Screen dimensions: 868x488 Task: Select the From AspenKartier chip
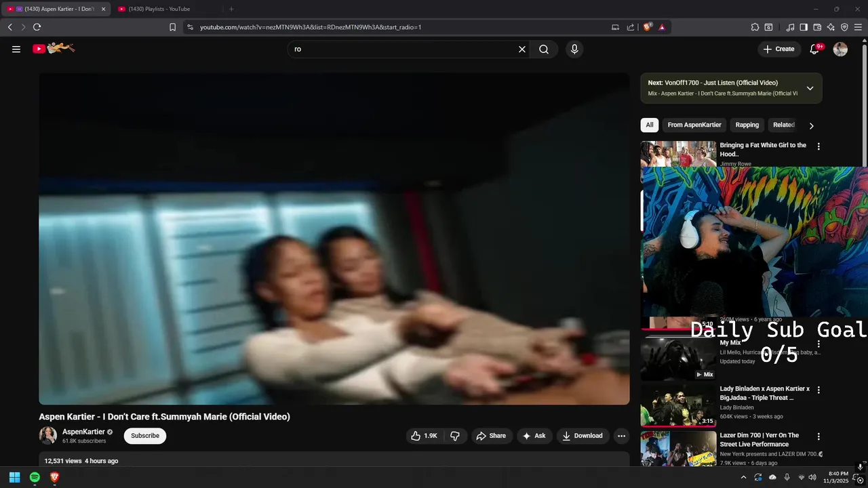click(694, 125)
